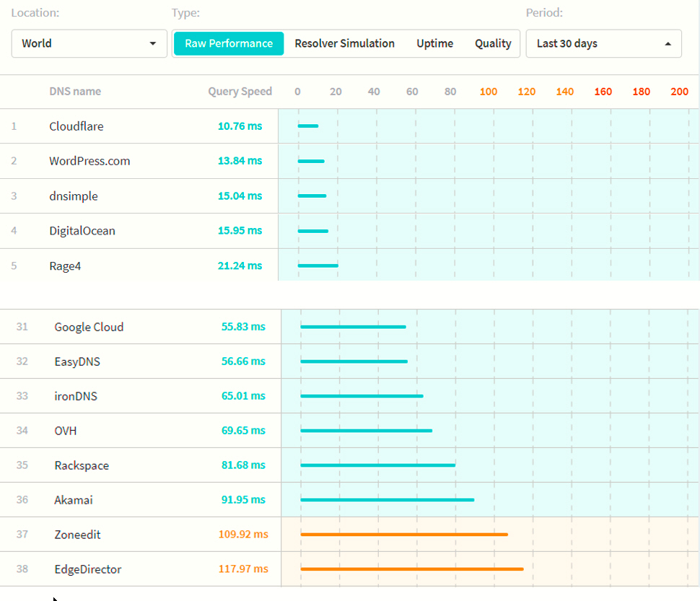Click the ironDNS provider name

tap(76, 396)
